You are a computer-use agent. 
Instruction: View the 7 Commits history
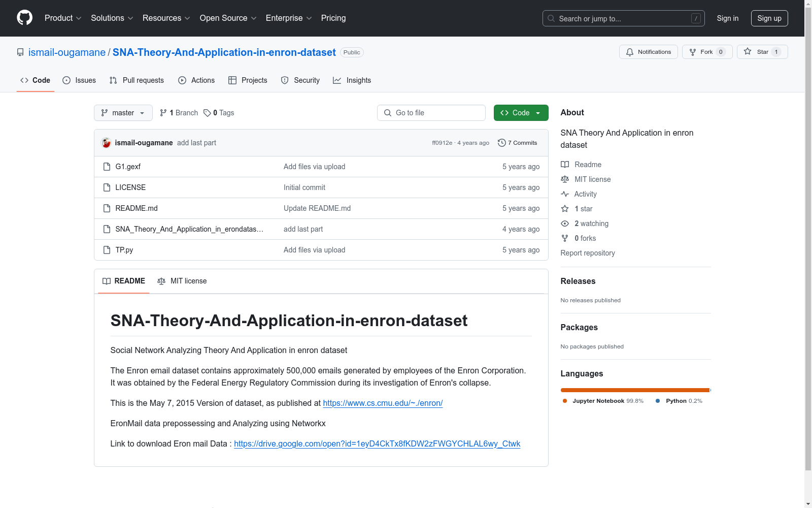pos(518,143)
